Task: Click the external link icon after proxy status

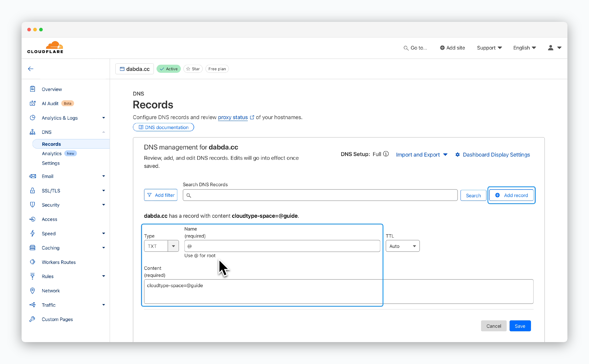Action: [252, 117]
